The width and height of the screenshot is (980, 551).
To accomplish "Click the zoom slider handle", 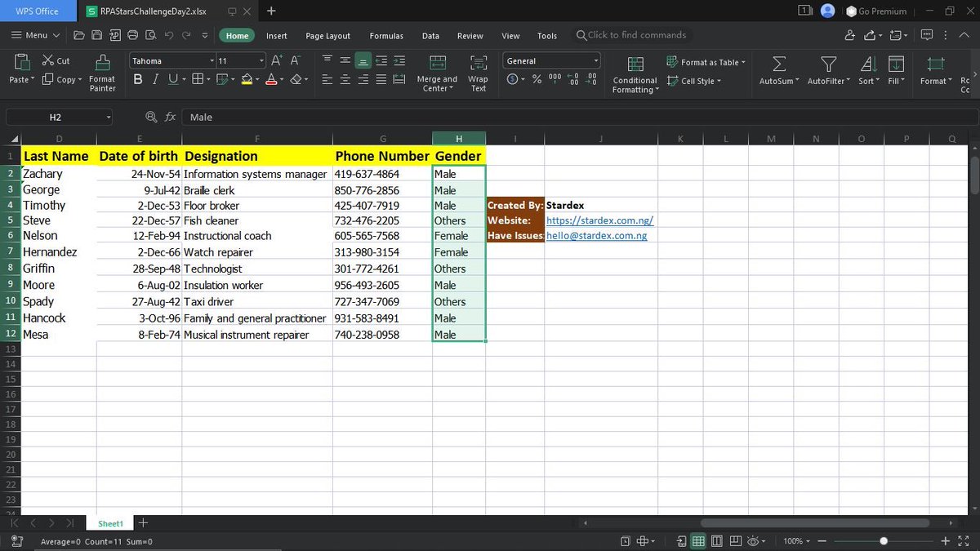I will pos(884,541).
